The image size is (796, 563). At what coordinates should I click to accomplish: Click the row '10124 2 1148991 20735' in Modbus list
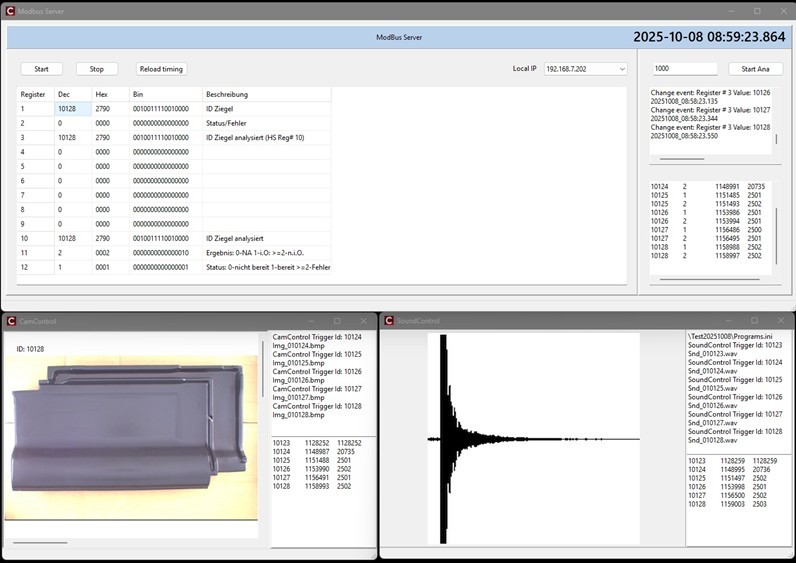coord(708,187)
